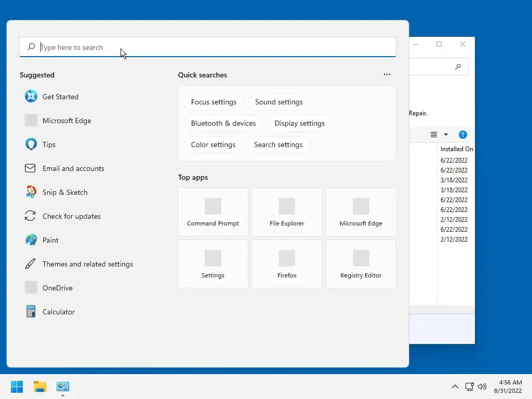Launch OneDrive from Suggested

pyautogui.click(x=49, y=288)
